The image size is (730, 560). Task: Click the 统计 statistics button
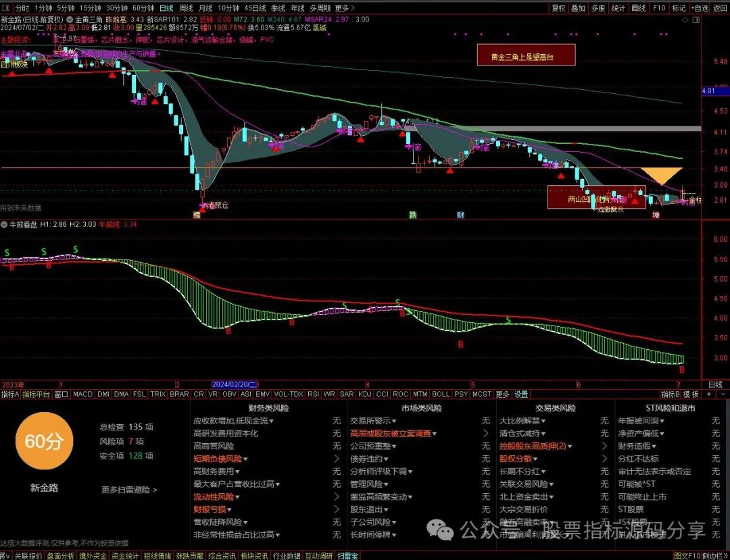coord(618,8)
